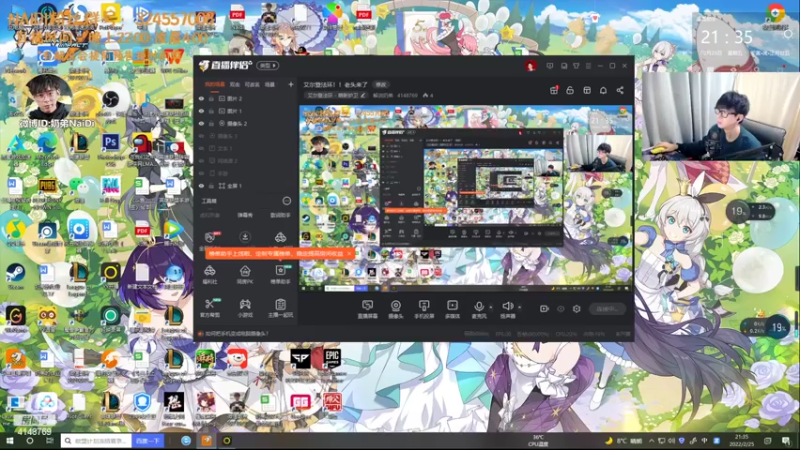
Task: Open Photoshop desktop shortcut
Action: pyautogui.click(x=110, y=146)
